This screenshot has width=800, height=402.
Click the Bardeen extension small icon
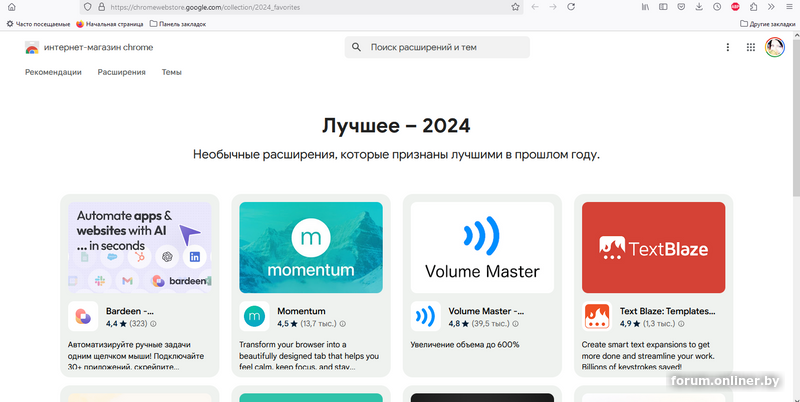83,316
